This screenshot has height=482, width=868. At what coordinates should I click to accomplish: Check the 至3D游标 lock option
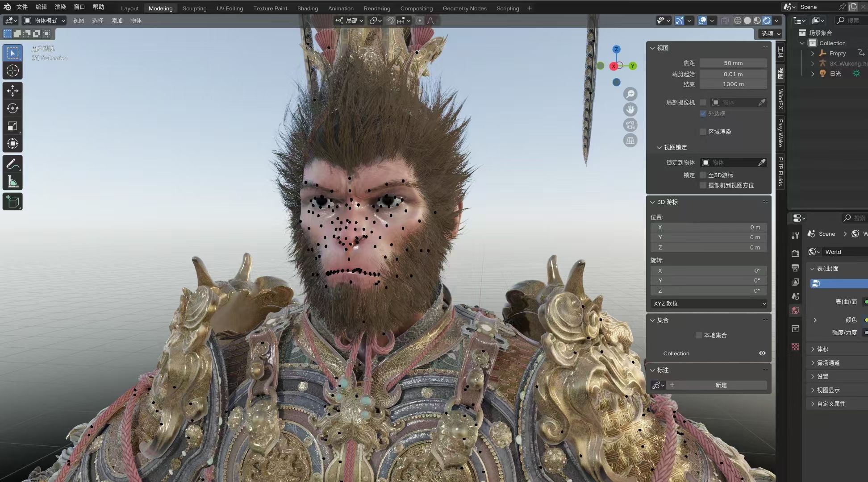(703, 175)
